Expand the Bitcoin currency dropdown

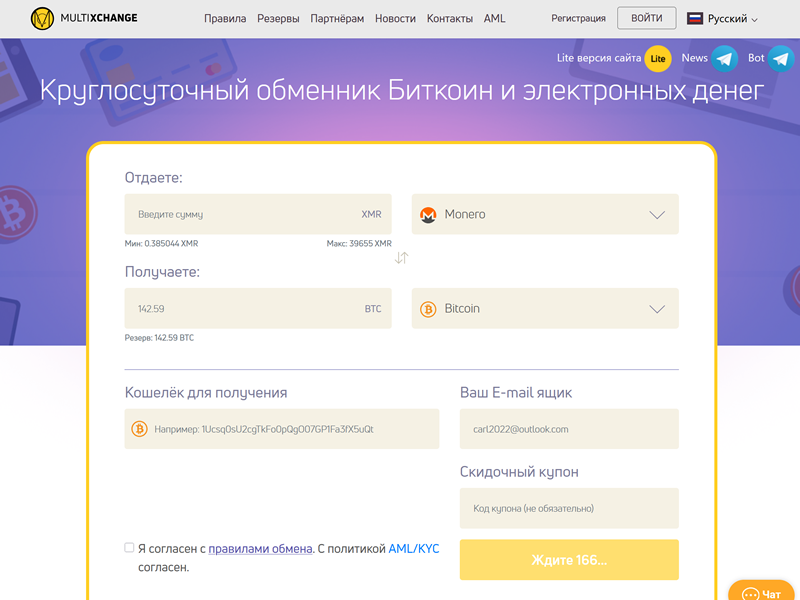click(658, 308)
